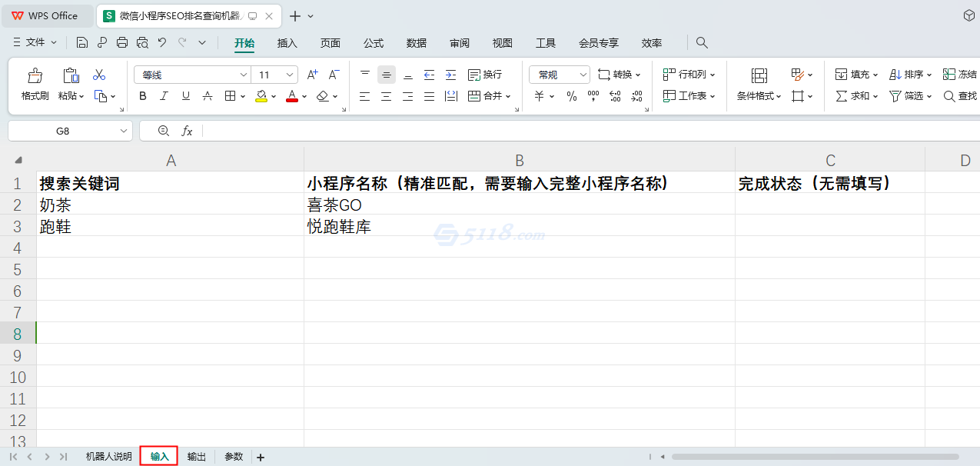This screenshot has width=980, height=466.
Task: Click the increase font size icon
Action: [x=312, y=75]
